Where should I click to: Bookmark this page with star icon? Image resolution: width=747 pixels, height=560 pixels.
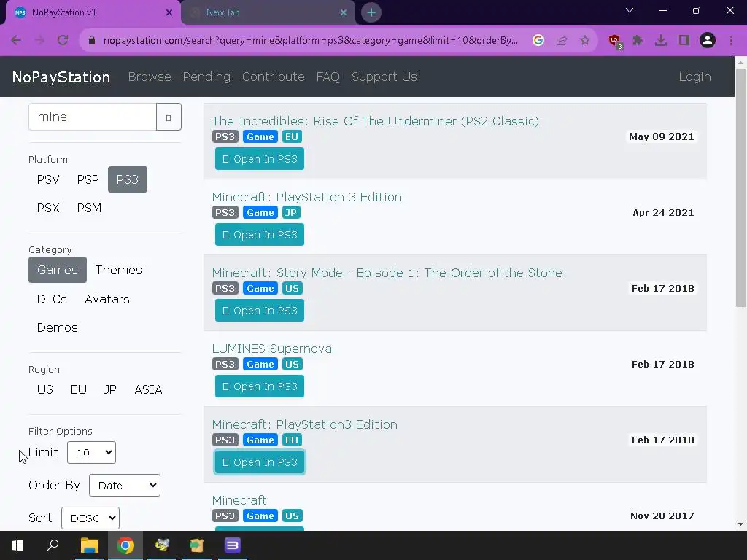point(585,41)
